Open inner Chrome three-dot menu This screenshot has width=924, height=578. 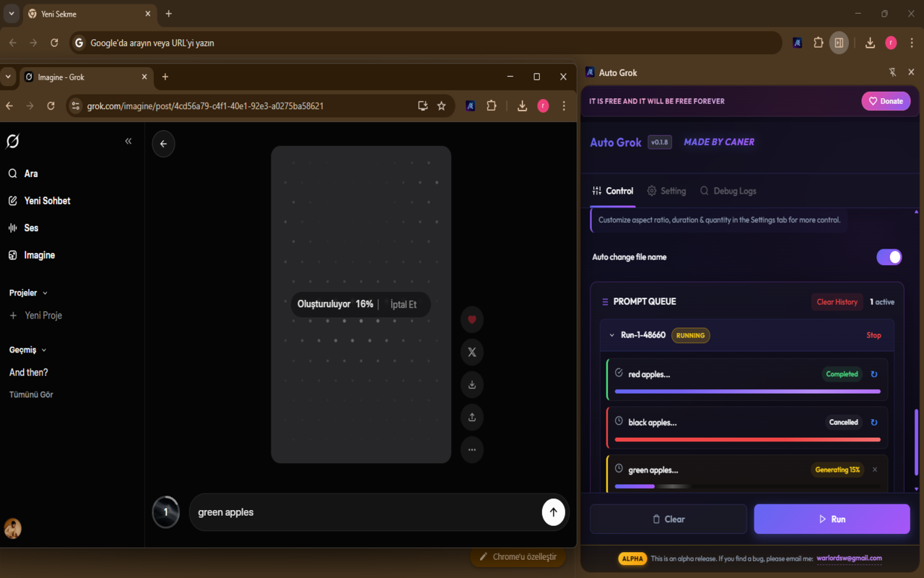coord(564,106)
